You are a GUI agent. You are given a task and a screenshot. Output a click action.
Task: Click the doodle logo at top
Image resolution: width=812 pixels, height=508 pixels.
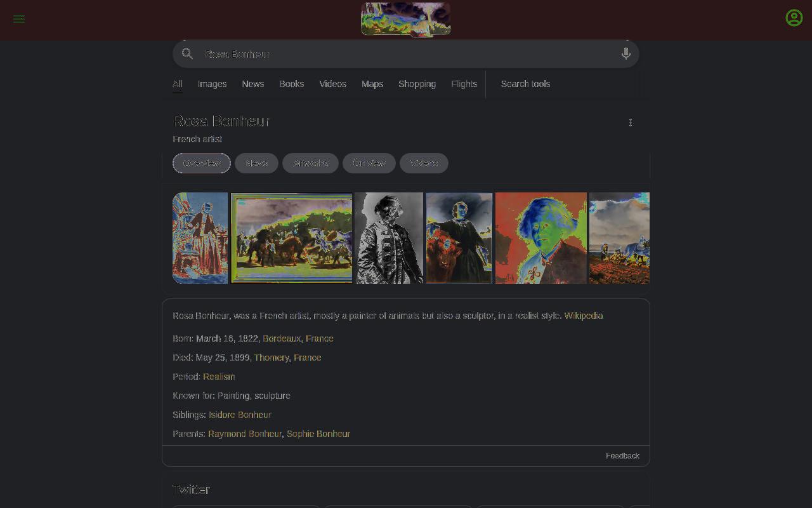[406, 19]
